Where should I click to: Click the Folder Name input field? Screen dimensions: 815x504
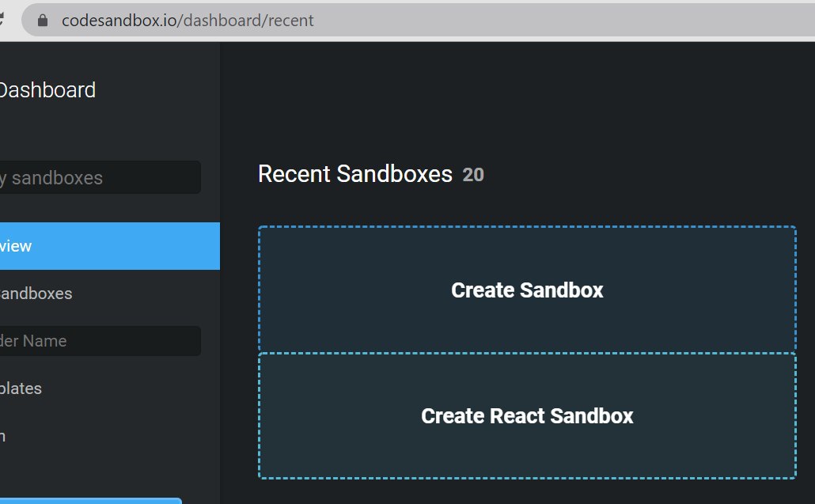pos(100,341)
